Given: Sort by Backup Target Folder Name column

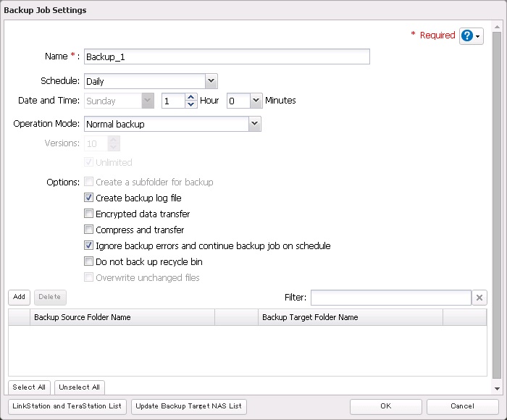Looking at the screenshot, I should (x=351, y=317).
